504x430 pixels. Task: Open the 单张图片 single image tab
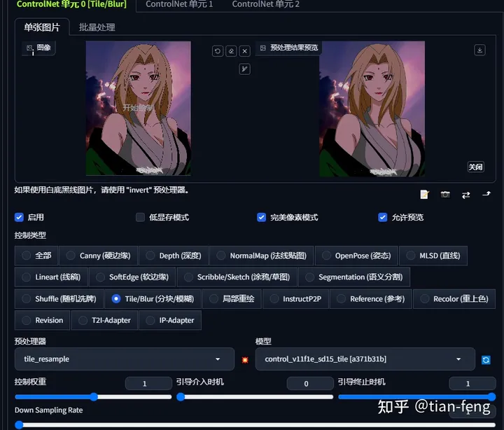pos(42,27)
